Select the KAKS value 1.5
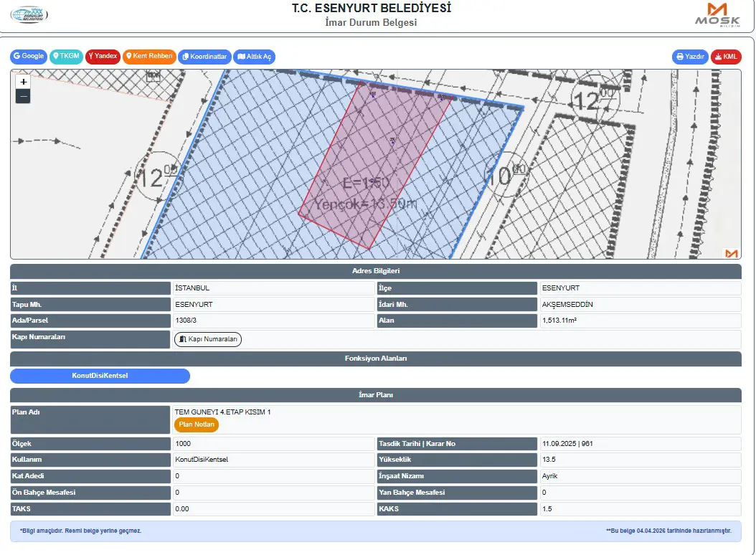The image size is (756, 555). click(547, 509)
